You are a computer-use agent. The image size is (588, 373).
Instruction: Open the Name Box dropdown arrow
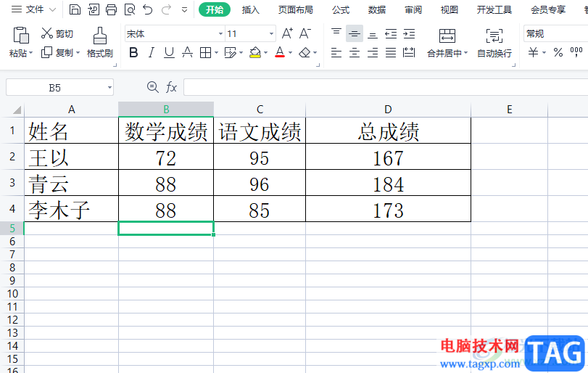click(x=109, y=88)
